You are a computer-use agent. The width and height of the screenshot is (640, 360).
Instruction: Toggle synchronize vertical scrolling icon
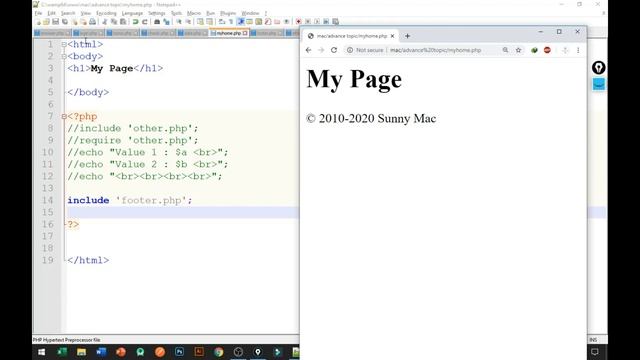tap(200, 22)
